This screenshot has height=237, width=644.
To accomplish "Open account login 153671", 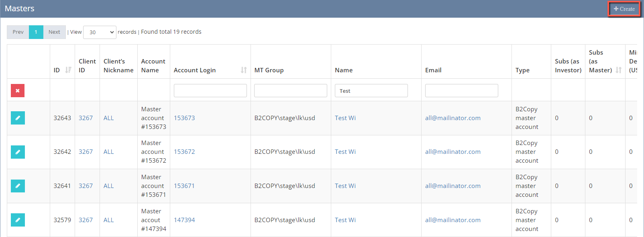I will (184, 186).
